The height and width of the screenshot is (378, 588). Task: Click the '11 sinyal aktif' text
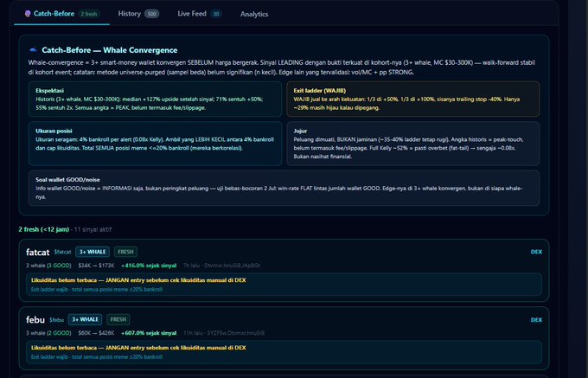coord(93,229)
